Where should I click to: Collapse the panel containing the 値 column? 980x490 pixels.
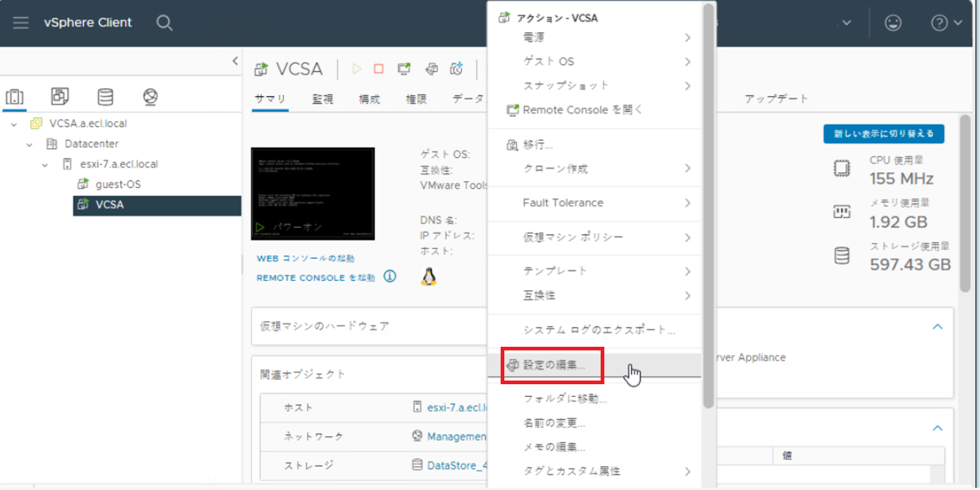[937, 428]
